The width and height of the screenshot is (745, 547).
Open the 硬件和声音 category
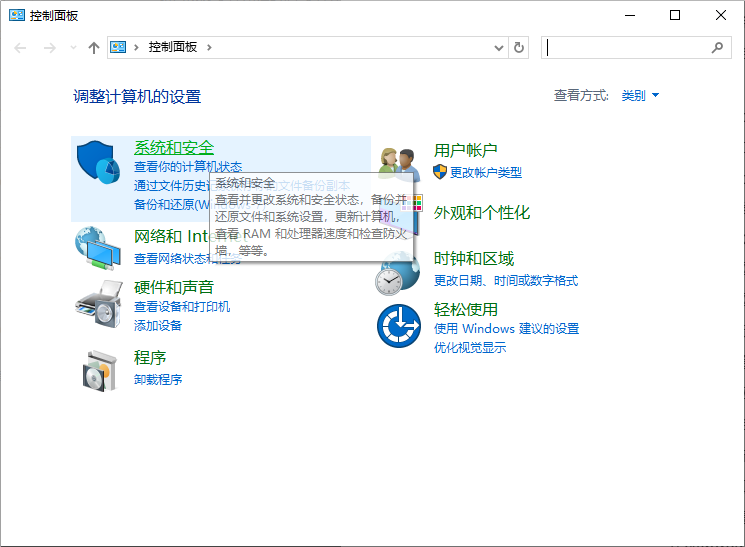click(x=174, y=287)
